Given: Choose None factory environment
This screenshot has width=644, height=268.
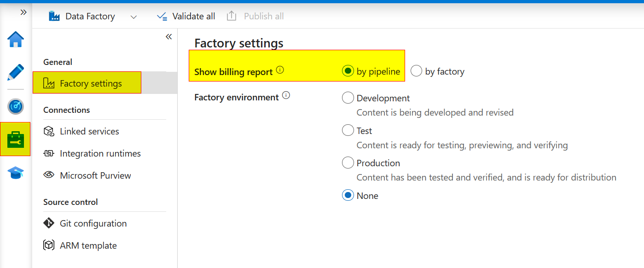Looking at the screenshot, I should point(348,195).
